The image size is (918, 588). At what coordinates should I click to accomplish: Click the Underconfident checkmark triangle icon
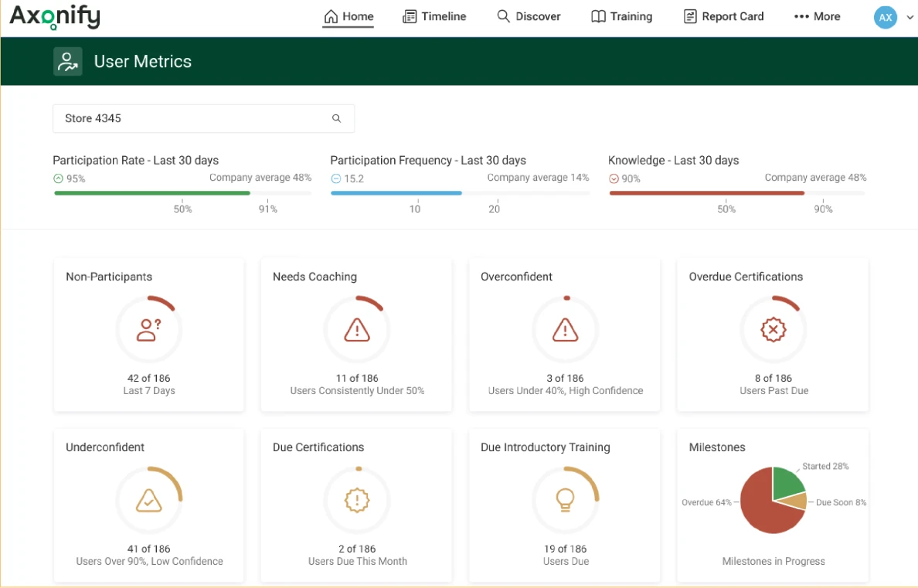[x=148, y=501]
